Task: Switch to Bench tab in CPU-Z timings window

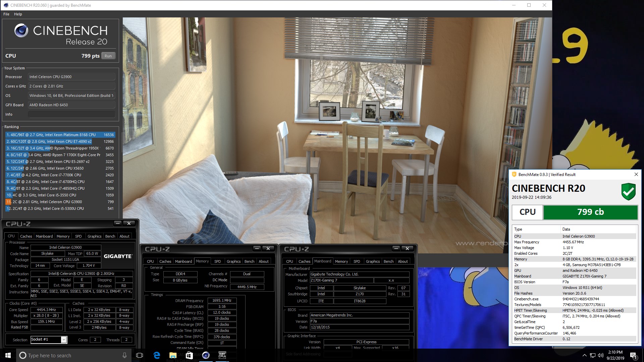Action: coord(249,261)
